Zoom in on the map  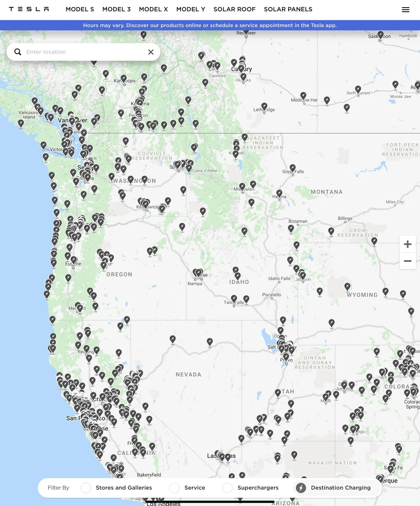pos(407,244)
